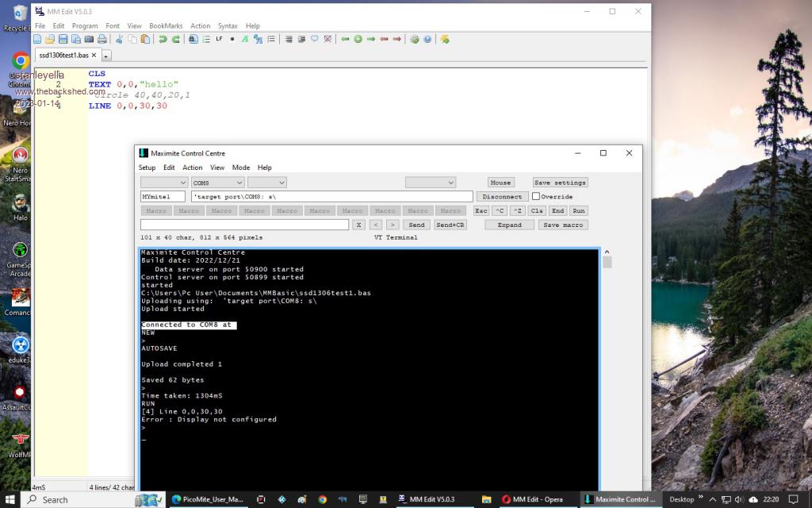Select the ssd1306test1.bas tab
Image resolution: width=812 pixels, height=508 pixels.
click(64, 56)
